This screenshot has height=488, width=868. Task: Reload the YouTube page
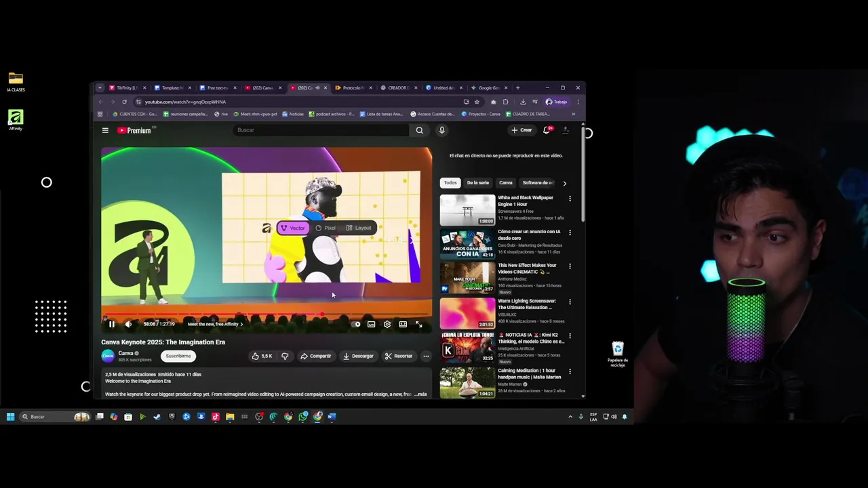pos(124,102)
